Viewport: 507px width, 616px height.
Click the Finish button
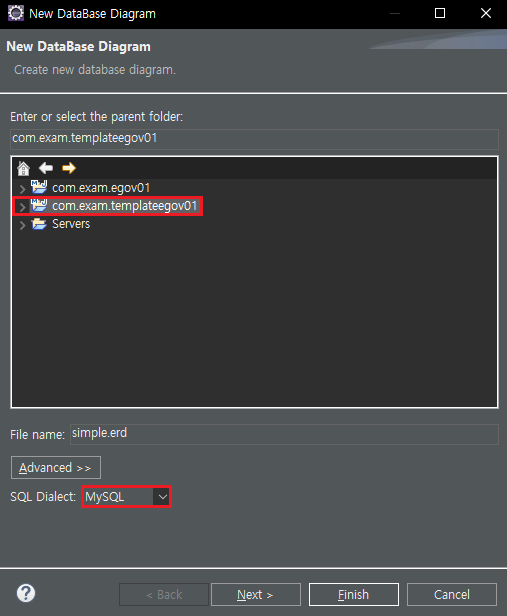click(x=354, y=594)
